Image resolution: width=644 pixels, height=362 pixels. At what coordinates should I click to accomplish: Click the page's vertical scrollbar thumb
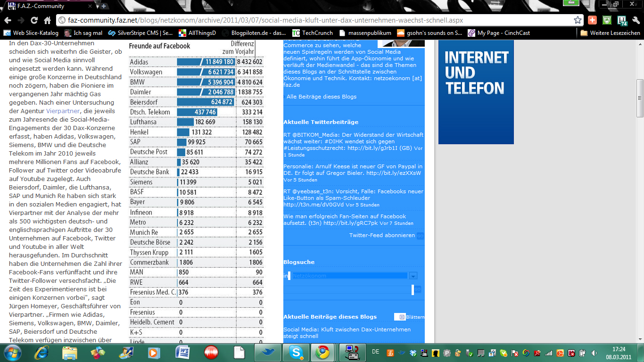tap(640, 98)
